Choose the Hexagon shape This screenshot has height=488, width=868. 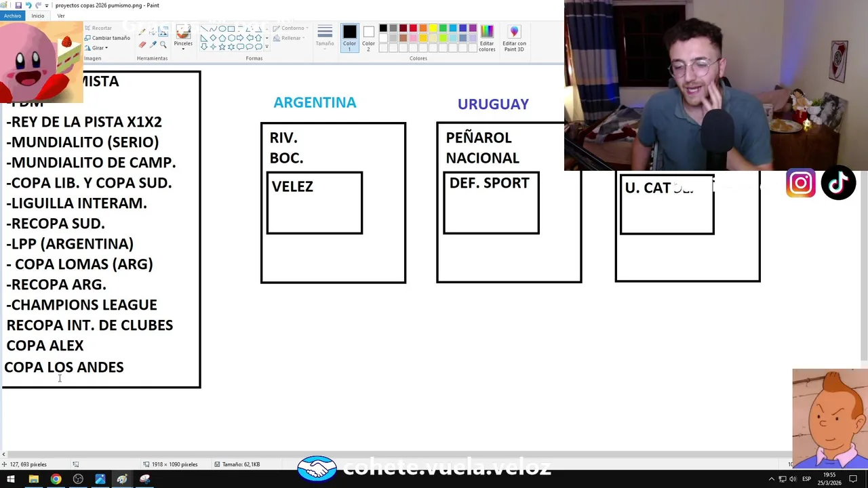click(x=231, y=38)
